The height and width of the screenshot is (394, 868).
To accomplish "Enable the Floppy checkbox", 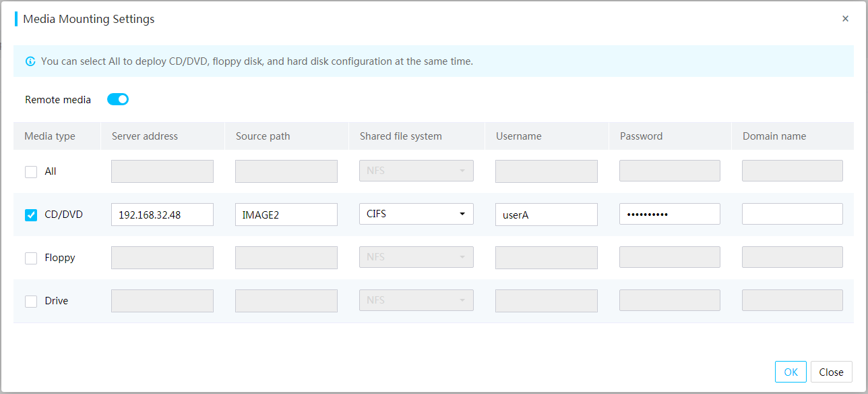I will [x=31, y=258].
